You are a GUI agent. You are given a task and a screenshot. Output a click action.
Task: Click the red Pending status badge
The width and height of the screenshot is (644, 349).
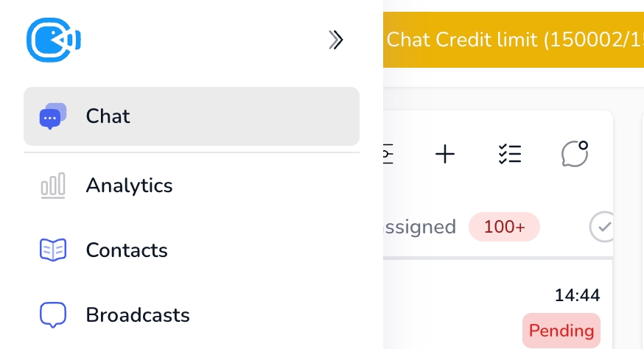pyautogui.click(x=561, y=330)
